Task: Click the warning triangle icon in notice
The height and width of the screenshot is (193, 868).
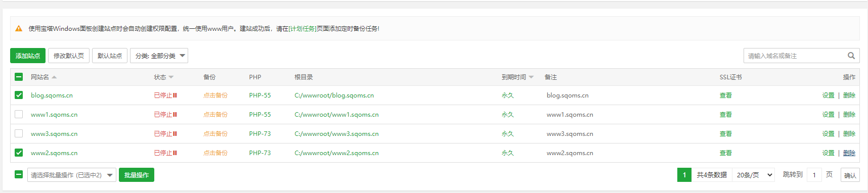Action: 19,29
